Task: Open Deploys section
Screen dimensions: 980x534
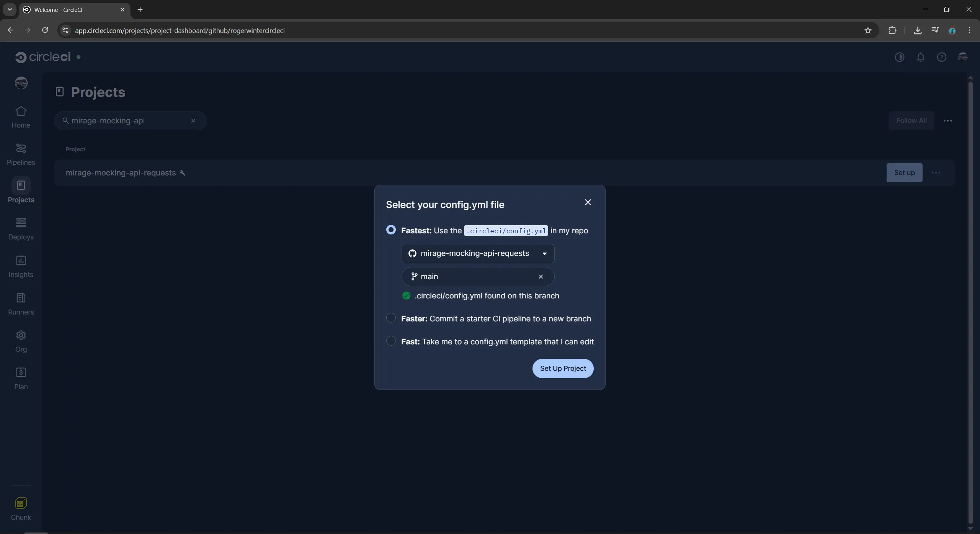Action: coord(21,229)
